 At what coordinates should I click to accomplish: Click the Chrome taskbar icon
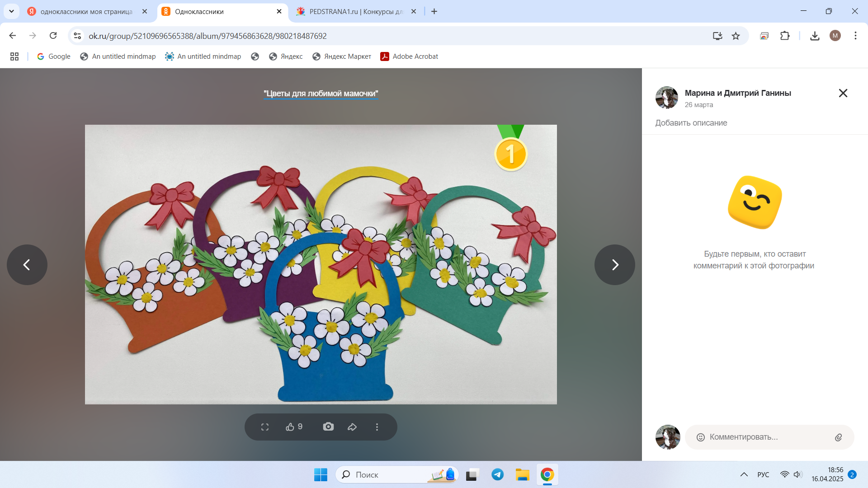click(547, 475)
